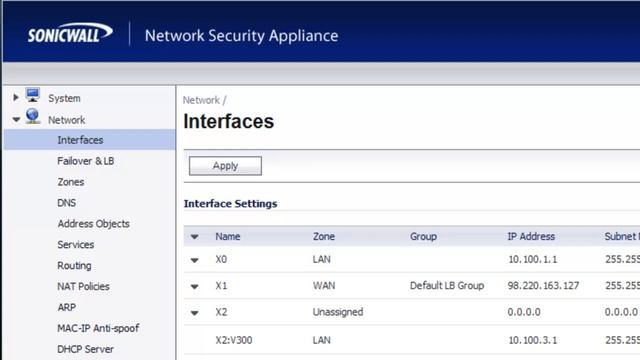Open Failover & LB page
This screenshot has height=360, width=640.
coord(86,161)
